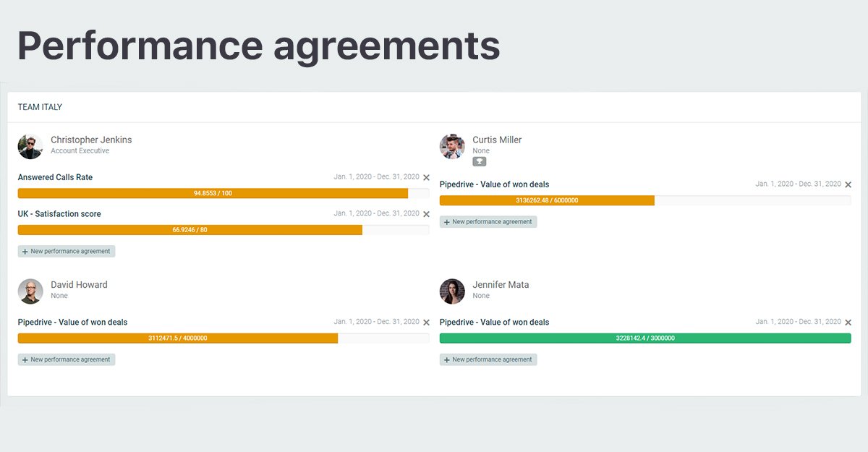This screenshot has width=868, height=452.
Task: Open Jennifer Mata's avatar photo
Action: pyautogui.click(x=452, y=291)
